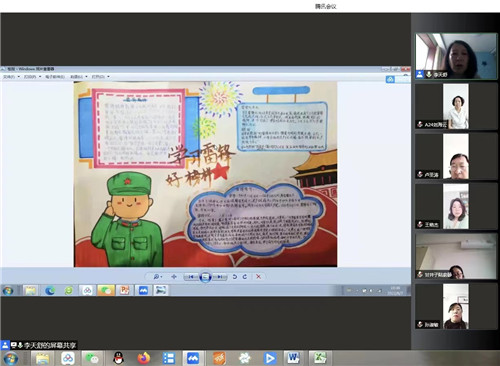
Task: Click the rotate counterclockwise icon in photo viewer
Action: coord(235,277)
